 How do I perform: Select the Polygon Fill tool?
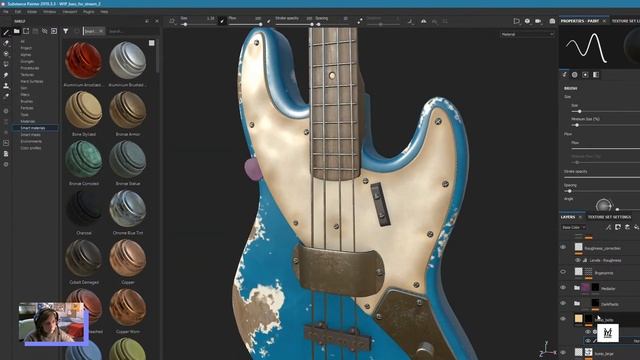point(6,64)
